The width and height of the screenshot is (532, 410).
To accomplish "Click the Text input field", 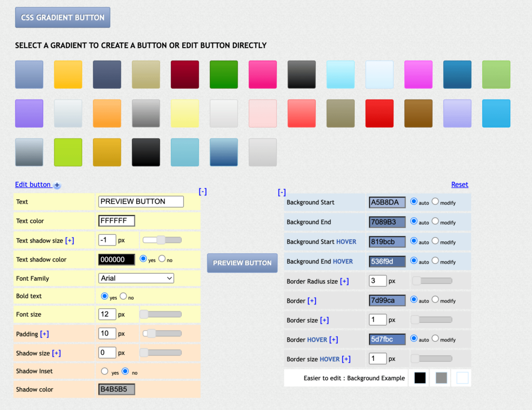I will [141, 201].
